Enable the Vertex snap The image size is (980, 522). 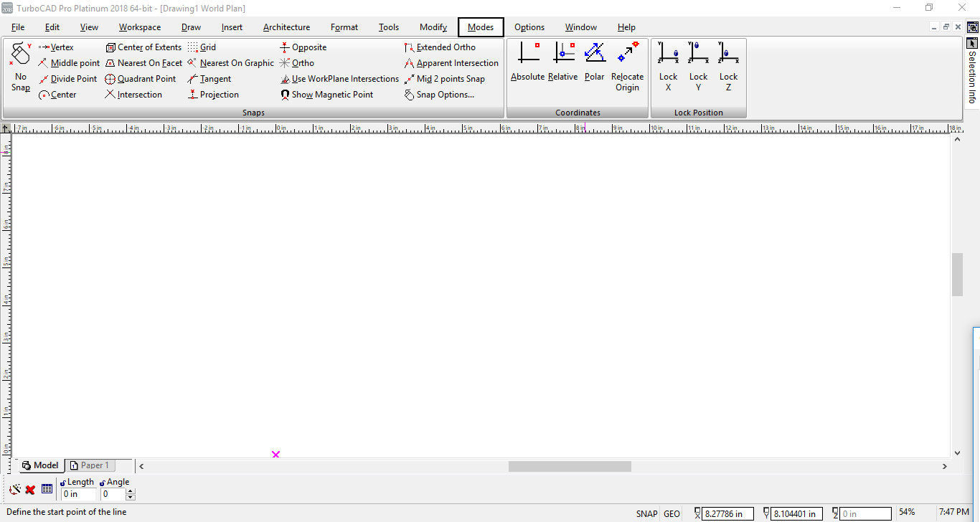[56, 47]
